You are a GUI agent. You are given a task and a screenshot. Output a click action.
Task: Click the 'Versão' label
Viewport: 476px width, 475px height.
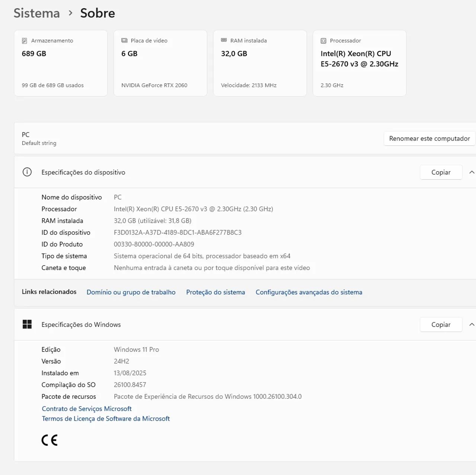pos(51,362)
